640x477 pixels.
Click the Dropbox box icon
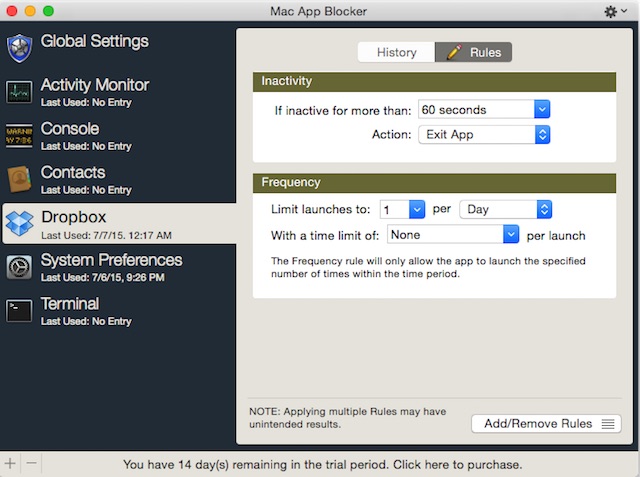pos(20,224)
